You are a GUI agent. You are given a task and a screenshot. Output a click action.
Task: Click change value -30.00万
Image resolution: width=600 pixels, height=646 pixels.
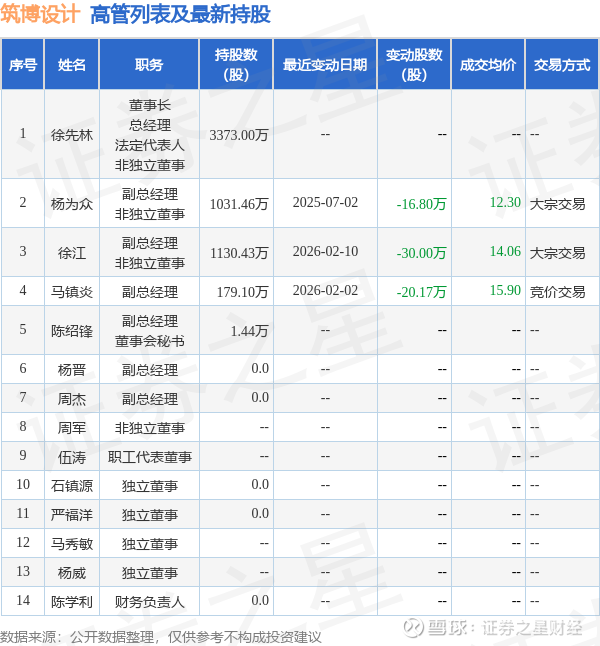tap(422, 253)
